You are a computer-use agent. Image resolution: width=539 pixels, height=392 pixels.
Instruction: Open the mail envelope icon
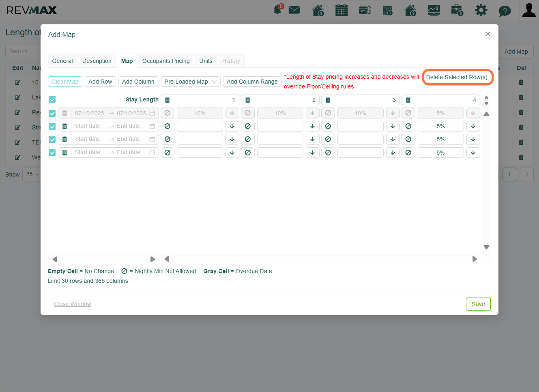pyautogui.click(x=294, y=10)
